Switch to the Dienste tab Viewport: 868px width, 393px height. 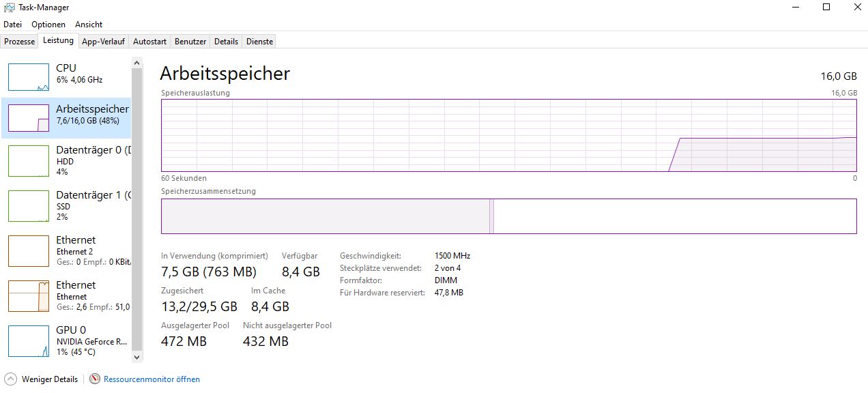point(259,42)
